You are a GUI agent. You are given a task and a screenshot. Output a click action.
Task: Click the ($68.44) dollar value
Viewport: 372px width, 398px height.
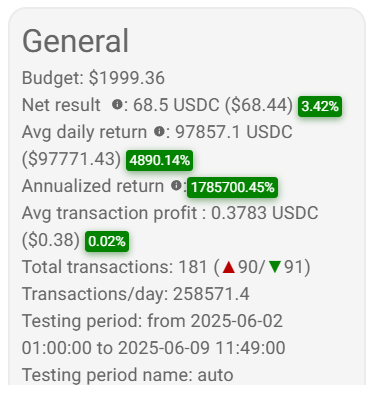259,105
